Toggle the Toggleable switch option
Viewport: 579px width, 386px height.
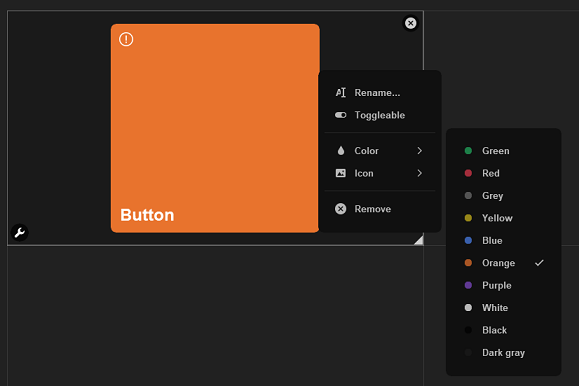click(380, 115)
